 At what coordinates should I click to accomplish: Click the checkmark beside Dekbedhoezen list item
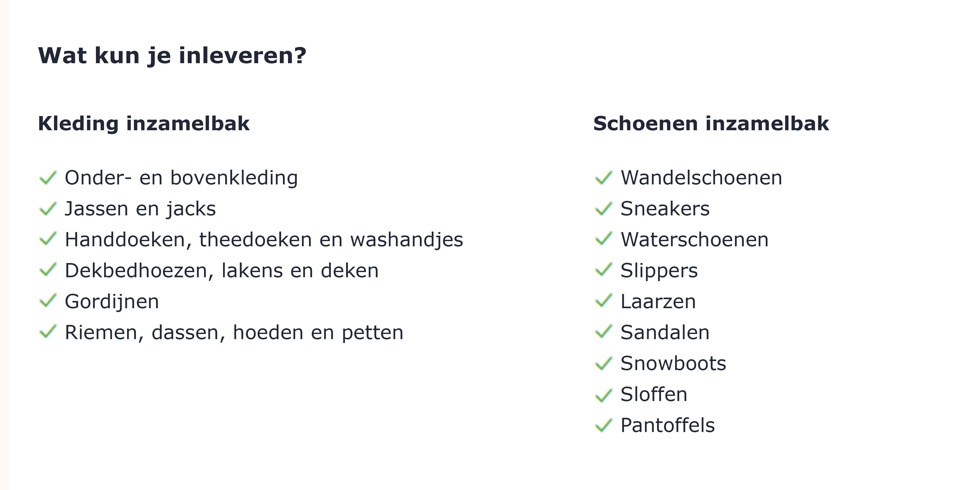(x=48, y=270)
